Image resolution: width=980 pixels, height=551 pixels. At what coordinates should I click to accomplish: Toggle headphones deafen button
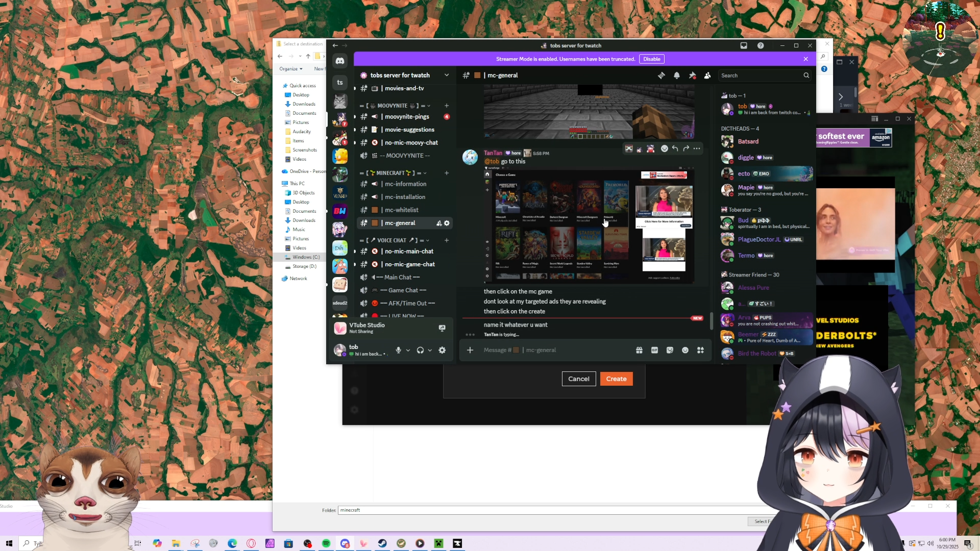(x=420, y=350)
